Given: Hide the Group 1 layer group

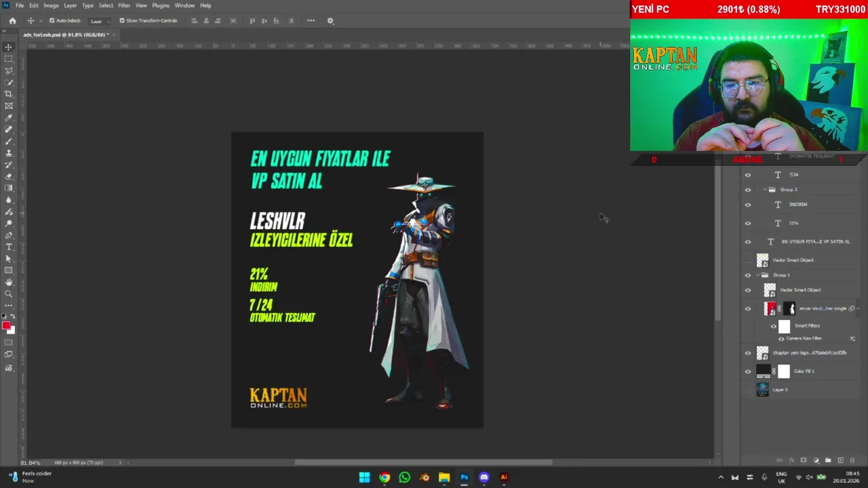Looking at the screenshot, I should [x=748, y=275].
